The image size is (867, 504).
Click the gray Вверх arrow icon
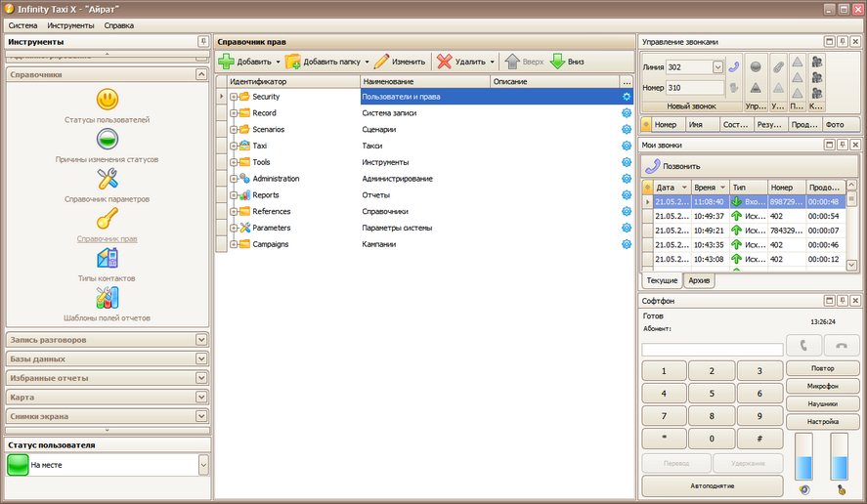(512, 62)
